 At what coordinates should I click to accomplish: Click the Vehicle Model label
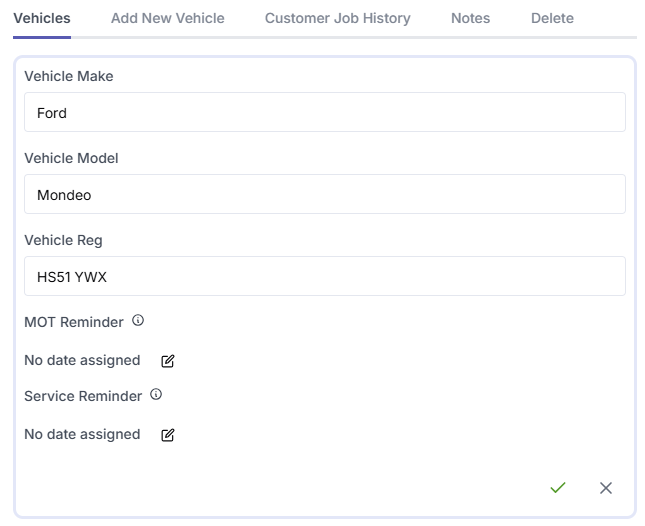71,158
